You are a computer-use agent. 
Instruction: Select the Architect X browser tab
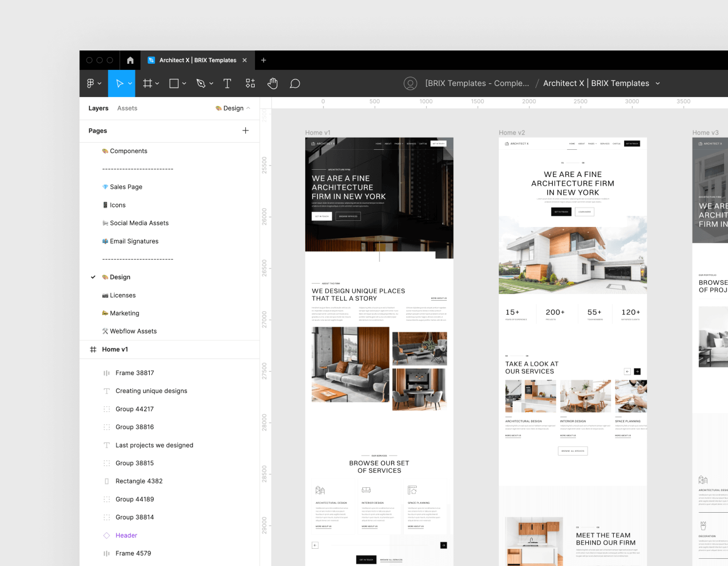(197, 60)
